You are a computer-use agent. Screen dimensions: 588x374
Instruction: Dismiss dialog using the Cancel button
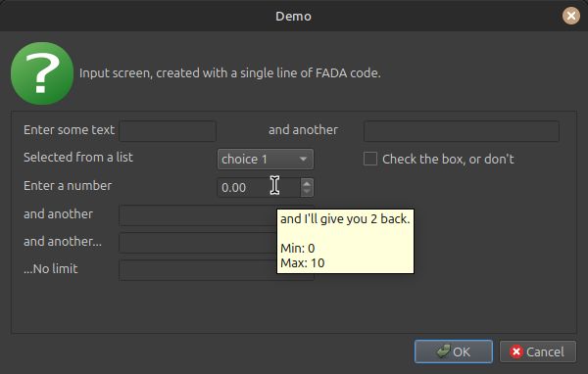pyautogui.click(x=538, y=351)
